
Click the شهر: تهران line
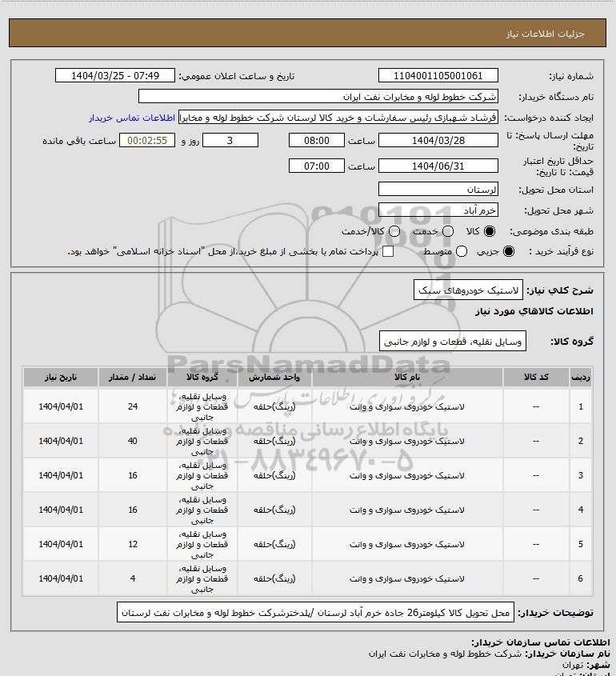586,666
